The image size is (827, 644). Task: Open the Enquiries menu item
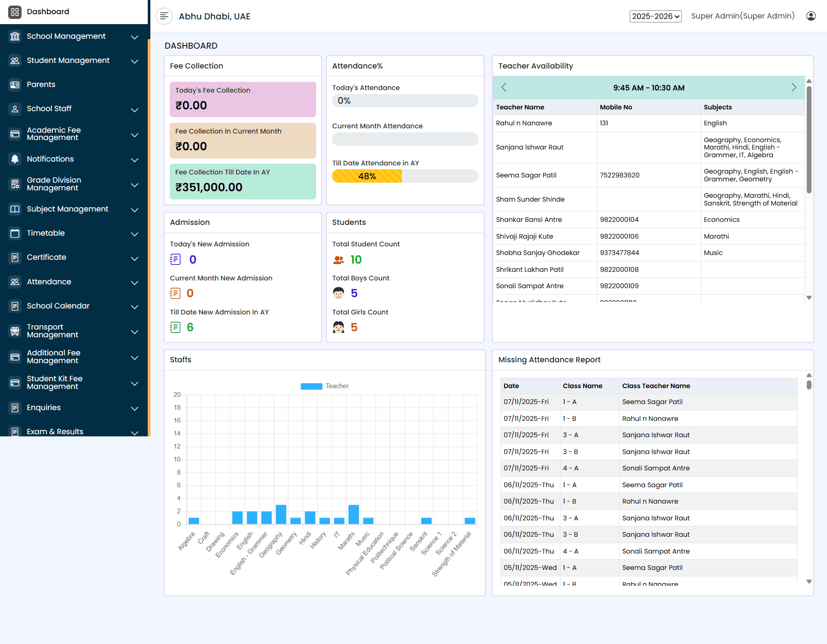tap(43, 408)
